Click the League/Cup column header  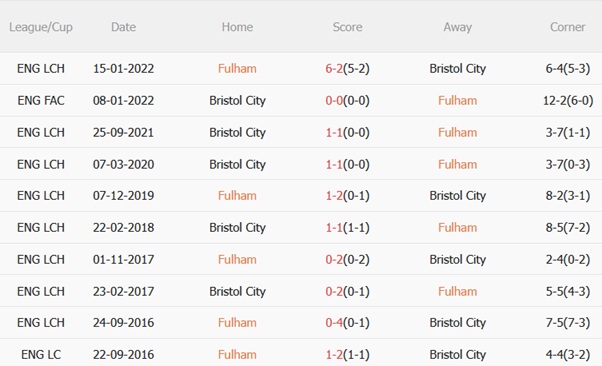[41, 27]
